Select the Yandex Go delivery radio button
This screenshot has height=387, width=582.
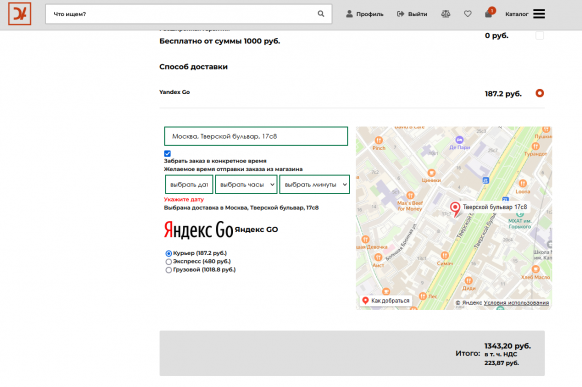click(x=540, y=93)
